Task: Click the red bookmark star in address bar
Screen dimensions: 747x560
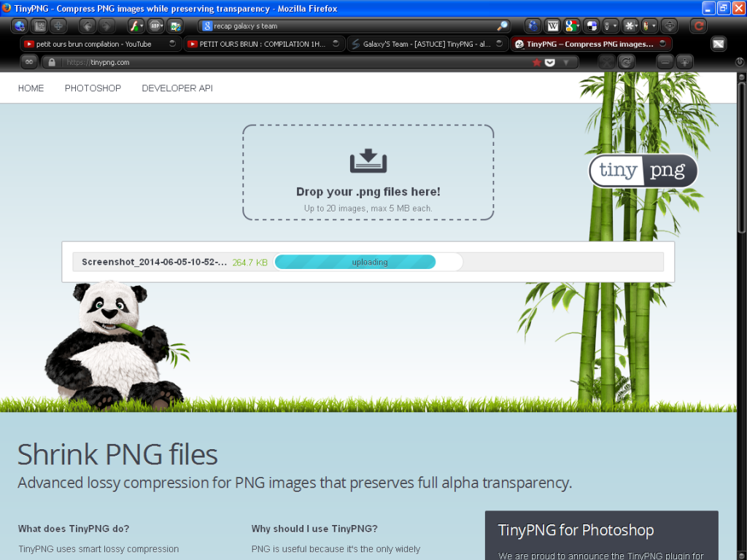Action: (536, 63)
